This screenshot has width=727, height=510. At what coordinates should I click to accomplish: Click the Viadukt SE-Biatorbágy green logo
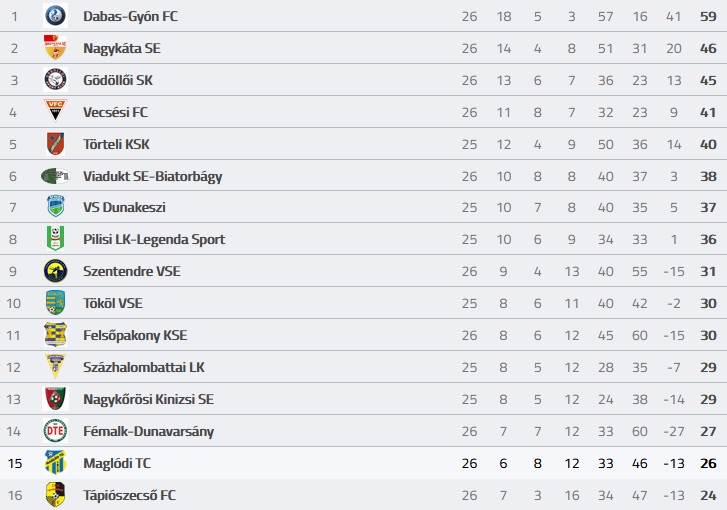point(55,176)
